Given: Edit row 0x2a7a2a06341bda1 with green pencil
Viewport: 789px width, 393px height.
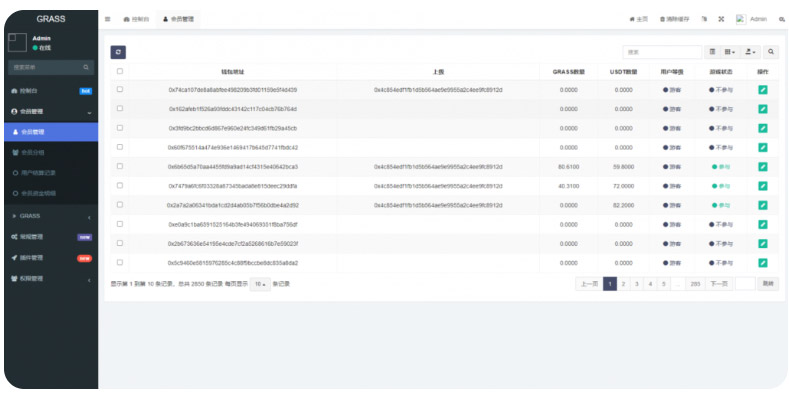Looking at the screenshot, I should 763,205.
